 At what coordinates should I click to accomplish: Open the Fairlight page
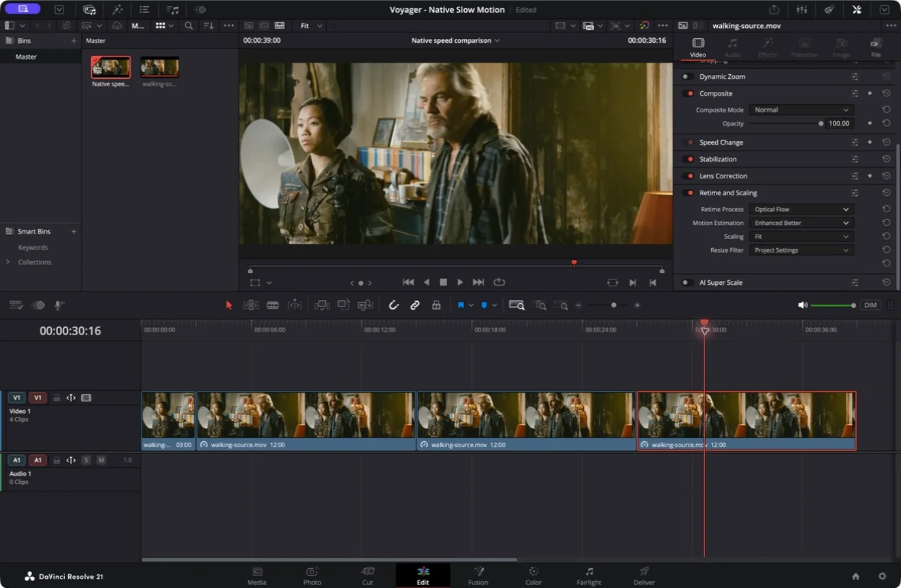click(x=588, y=576)
